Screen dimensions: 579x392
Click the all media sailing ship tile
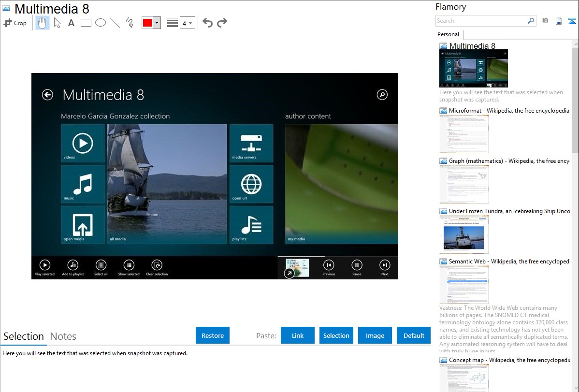coord(167,184)
